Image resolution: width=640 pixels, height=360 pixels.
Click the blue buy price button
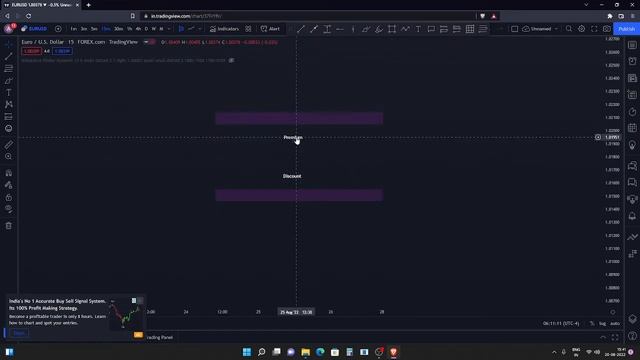pyautogui.click(x=62, y=51)
